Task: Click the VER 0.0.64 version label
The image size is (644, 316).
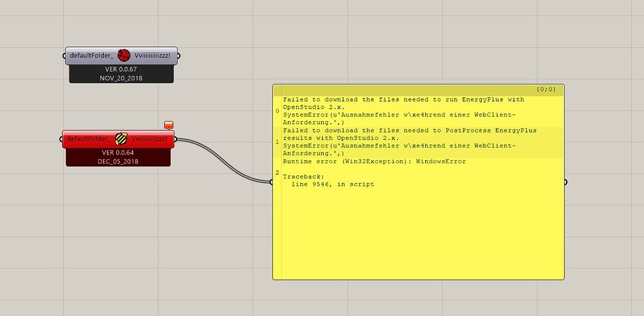Action: (x=118, y=152)
